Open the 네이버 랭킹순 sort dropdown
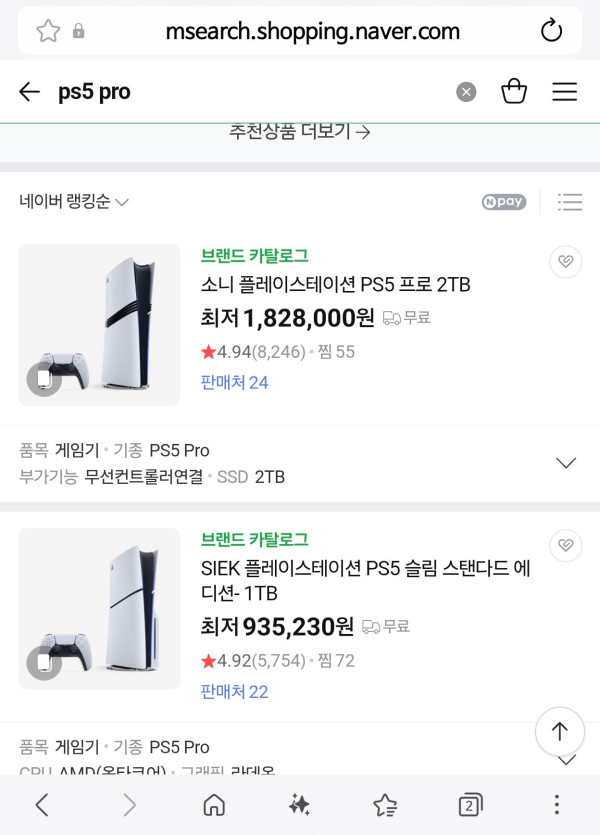This screenshot has width=600, height=835. point(74,202)
